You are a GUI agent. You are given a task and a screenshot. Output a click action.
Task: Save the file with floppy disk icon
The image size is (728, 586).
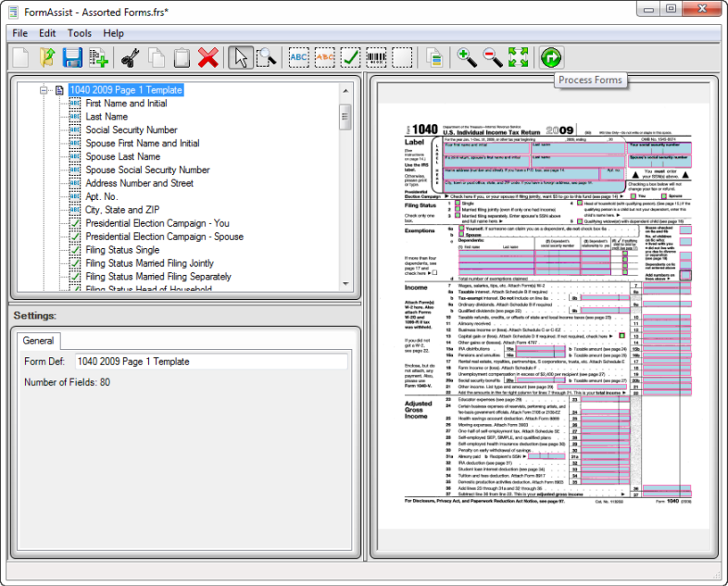point(72,58)
